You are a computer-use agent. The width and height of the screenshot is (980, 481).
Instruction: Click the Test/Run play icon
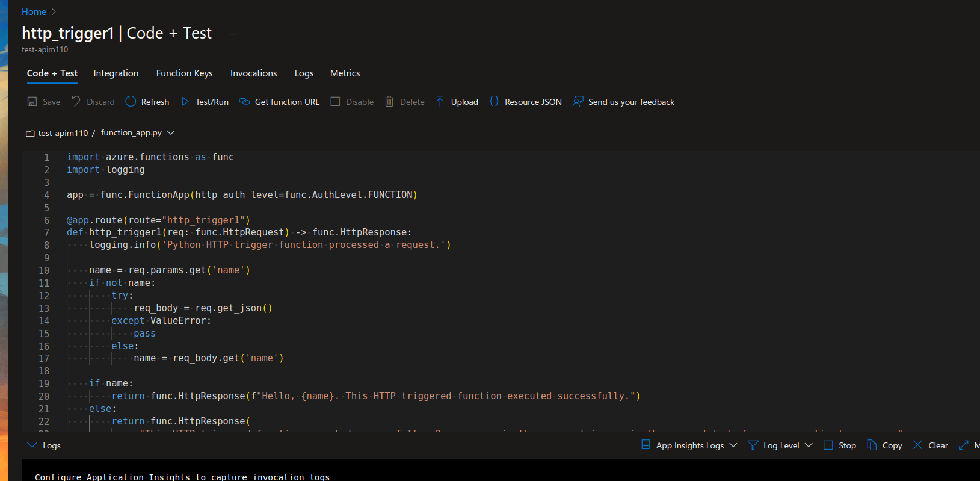[x=185, y=102]
